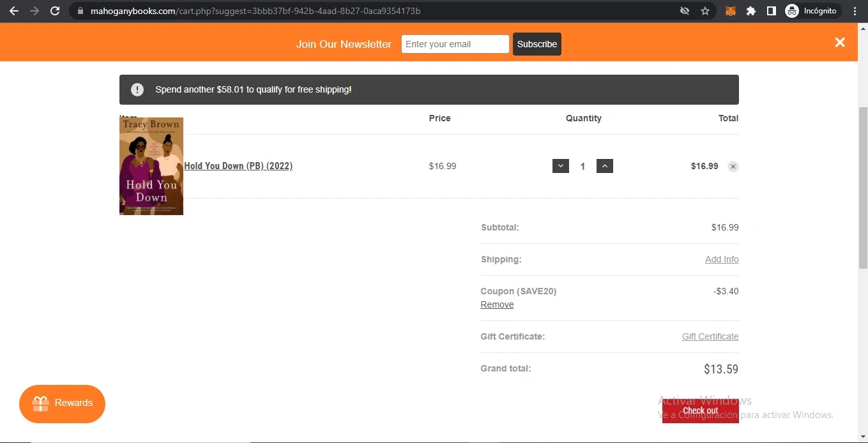Reload the current page
The height and width of the screenshot is (443, 868).
coord(55,11)
